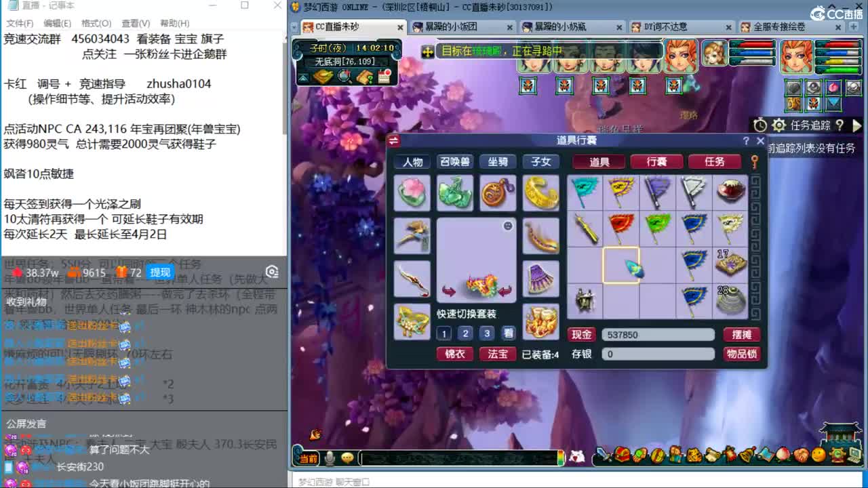Viewport: 868px width, 488px height.
Task: Click the task tracker timer icon
Action: pyautogui.click(x=760, y=125)
